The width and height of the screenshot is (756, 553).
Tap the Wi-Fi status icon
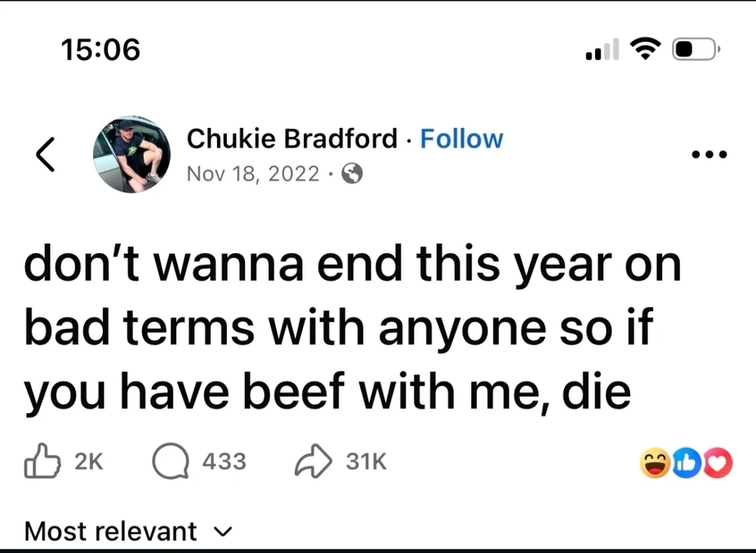[x=645, y=49]
